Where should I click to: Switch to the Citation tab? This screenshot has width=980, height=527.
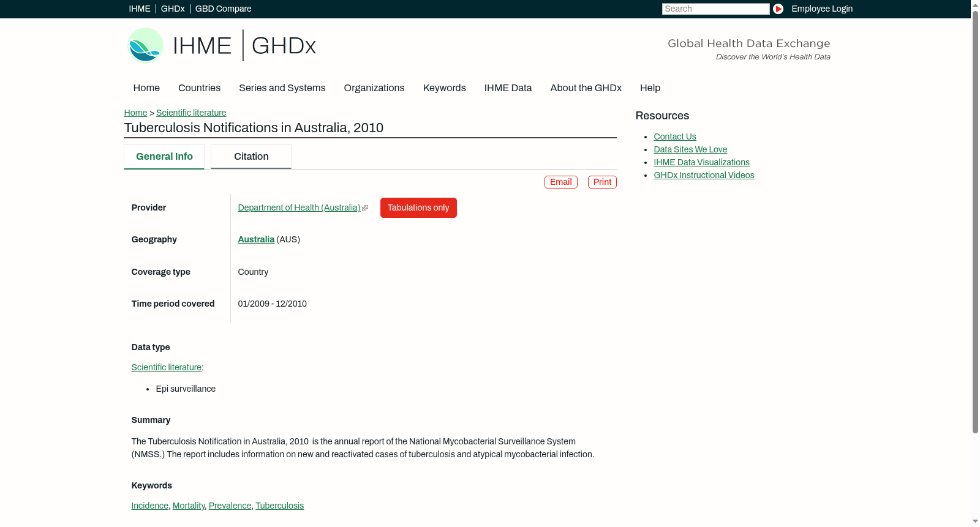[x=251, y=157]
